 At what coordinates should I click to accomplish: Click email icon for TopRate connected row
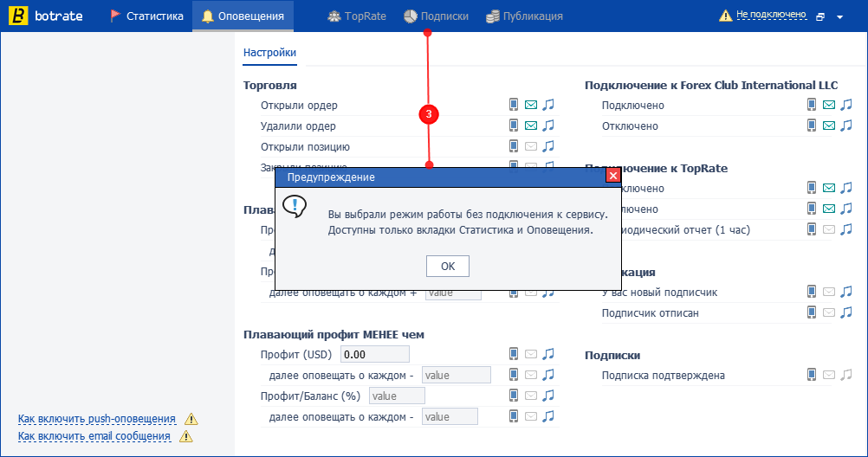coord(829,188)
